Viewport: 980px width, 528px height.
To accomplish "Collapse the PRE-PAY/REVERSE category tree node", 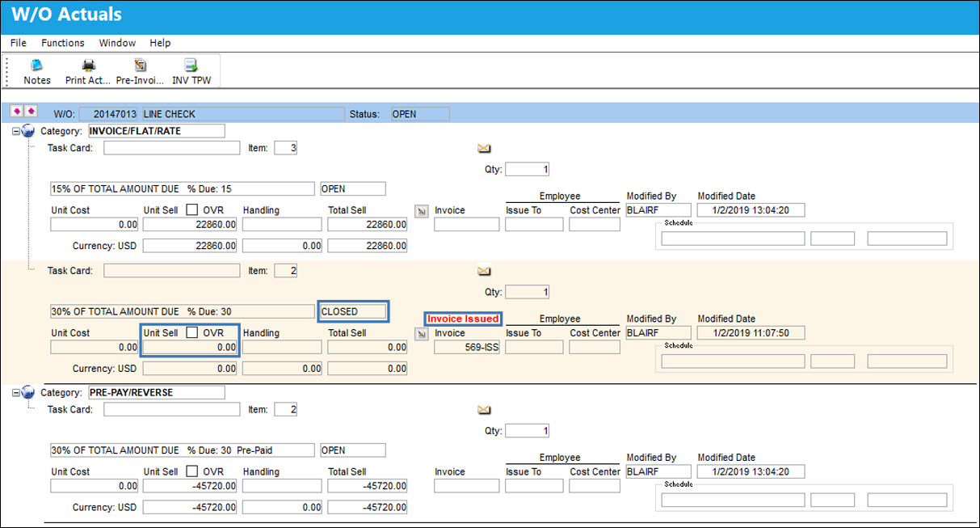I will 16,393.
